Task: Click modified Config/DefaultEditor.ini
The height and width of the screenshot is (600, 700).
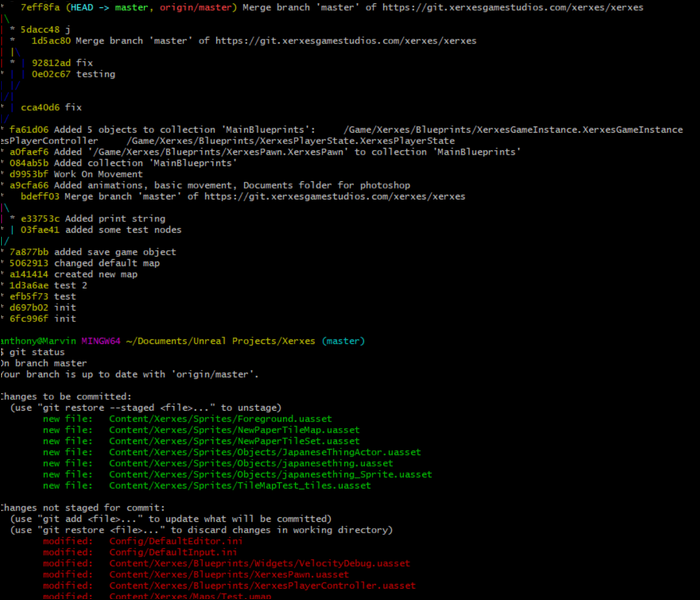Action: [143, 541]
